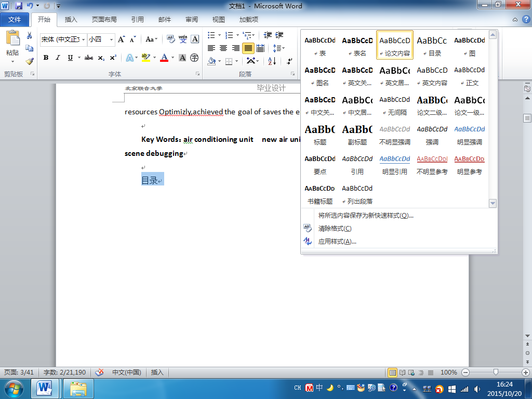Switch to the 审阅 Review tab
This screenshot has height=399, width=532.
192,20
